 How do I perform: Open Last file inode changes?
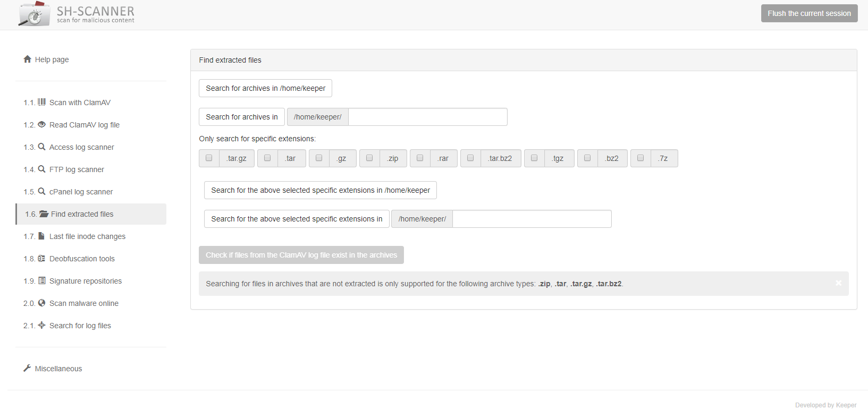(91, 236)
